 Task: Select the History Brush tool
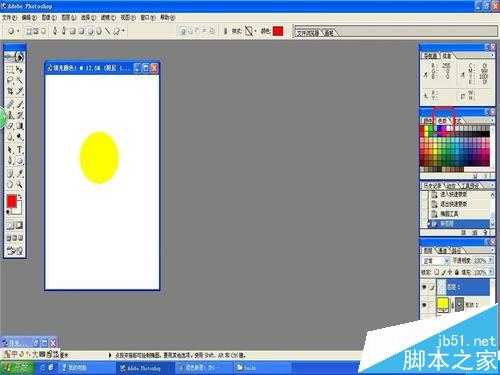20,115
